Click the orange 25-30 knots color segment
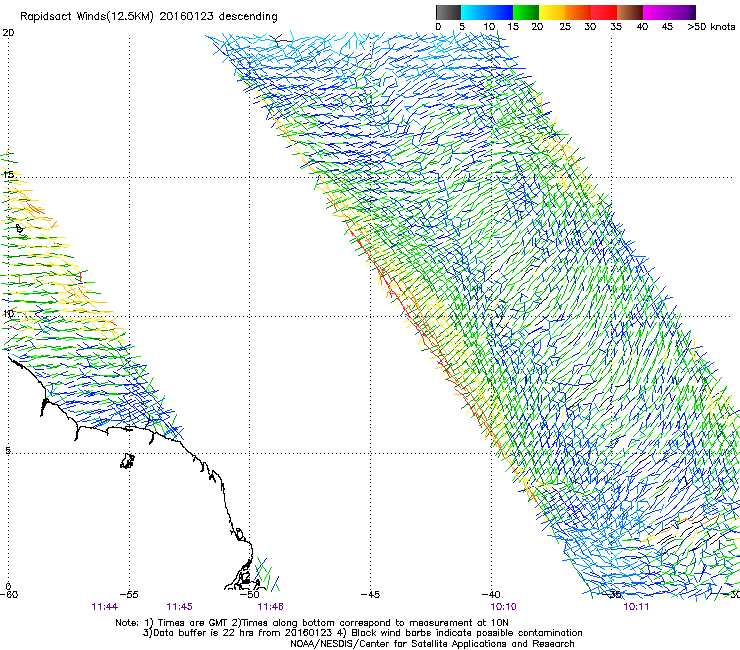Viewport: 740px width, 650px height. point(578,12)
